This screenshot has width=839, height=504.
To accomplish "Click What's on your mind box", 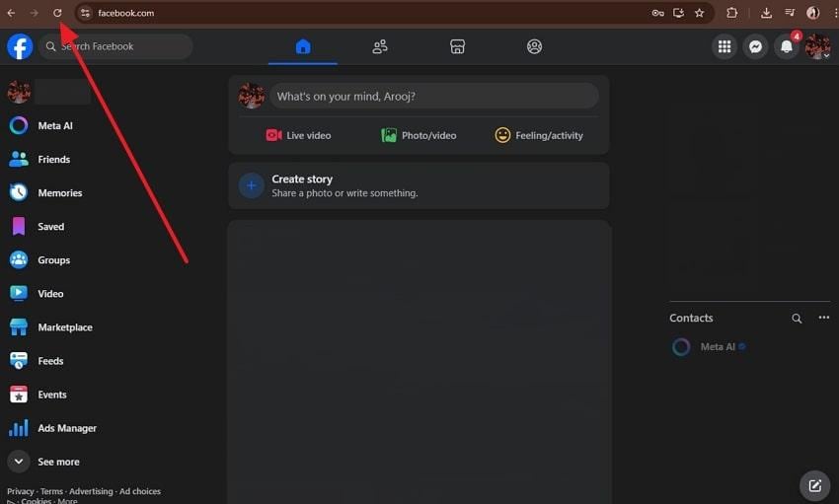I will point(434,97).
